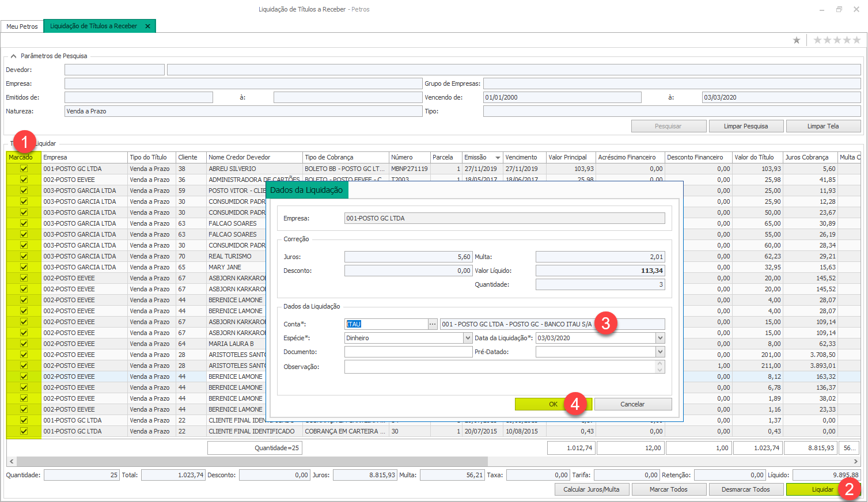Click the Nome Credor Devedor column header
Viewport: 868px width, 502px height.
point(255,157)
